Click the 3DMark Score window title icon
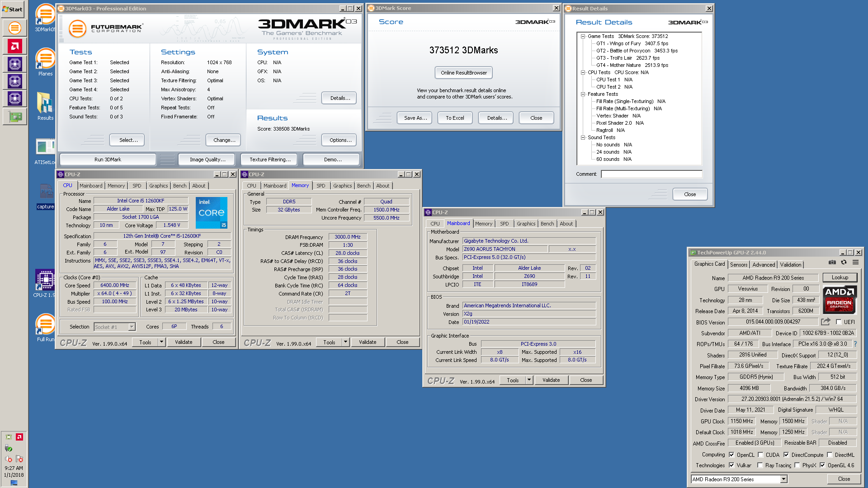868x488 pixels. pos(371,8)
